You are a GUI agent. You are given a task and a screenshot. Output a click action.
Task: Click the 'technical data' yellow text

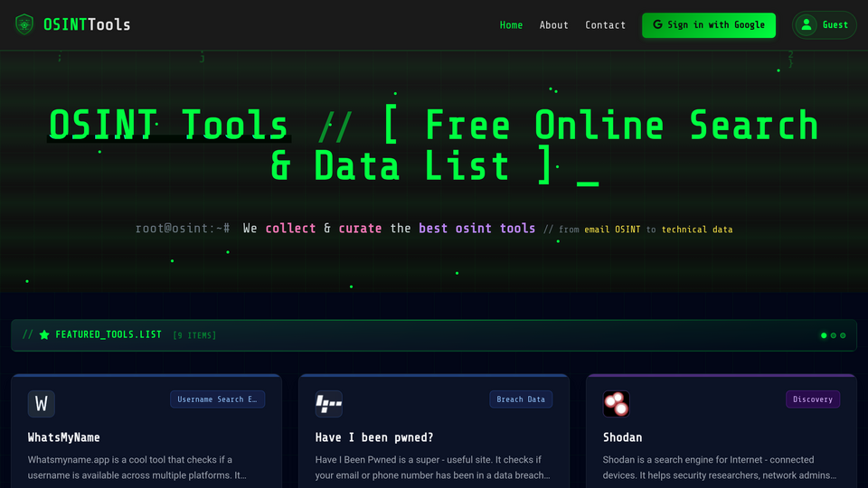tap(697, 230)
